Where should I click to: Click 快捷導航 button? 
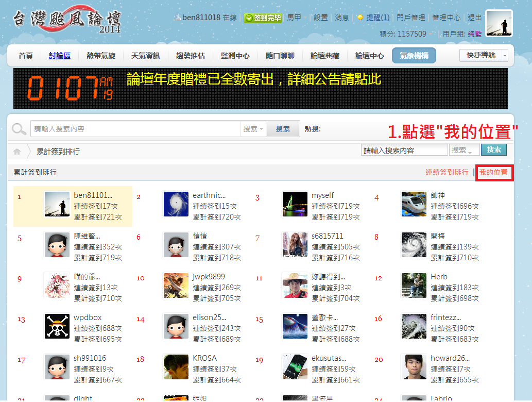coord(481,55)
